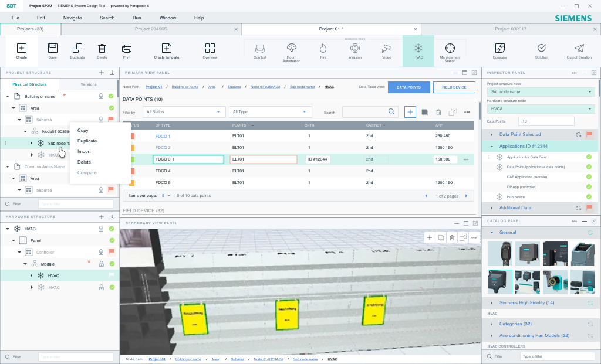Click the Output Creation icon
Image resolution: width=601 pixels, height=364 pixels.
pos(579,48)
